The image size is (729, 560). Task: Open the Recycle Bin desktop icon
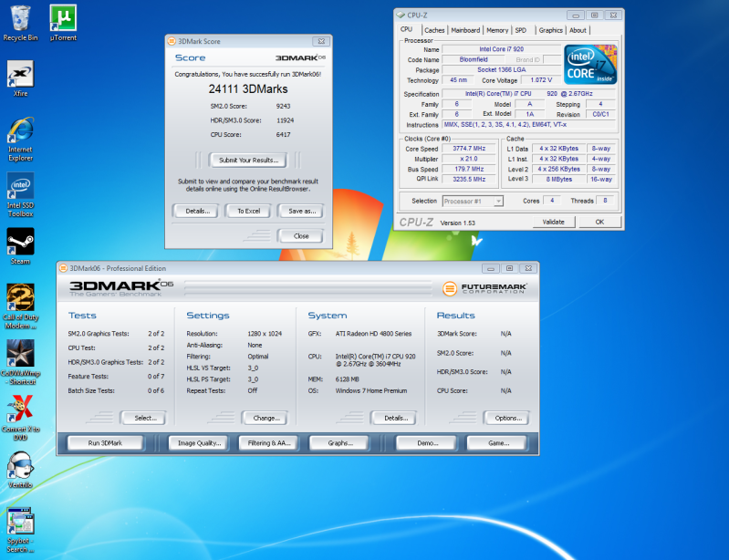coord(20,22)
